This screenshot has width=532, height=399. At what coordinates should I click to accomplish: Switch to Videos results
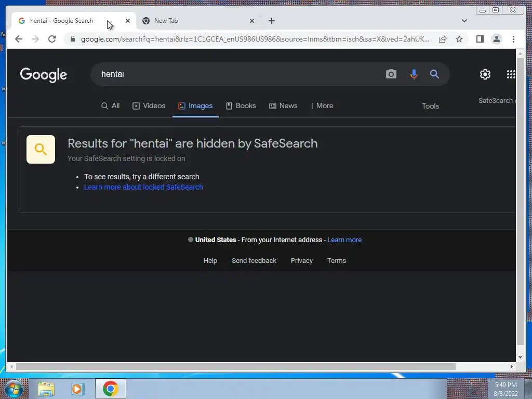[149, 106]
